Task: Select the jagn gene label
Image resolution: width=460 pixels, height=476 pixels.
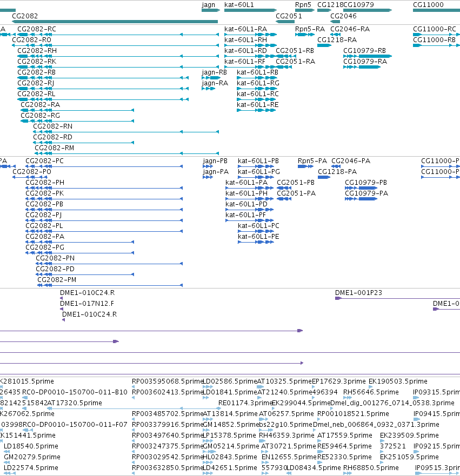Action: pos(208,5)
